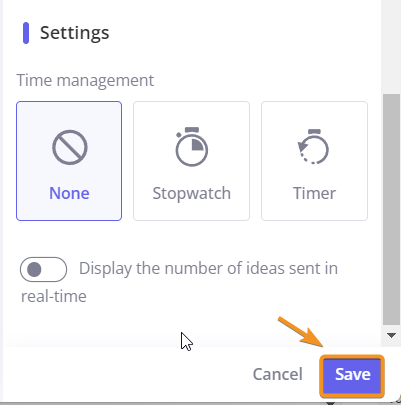This screenshot has height=405, width=401.
Task: Click the None prohibition circle icon
Action: [x=70, y=147]
